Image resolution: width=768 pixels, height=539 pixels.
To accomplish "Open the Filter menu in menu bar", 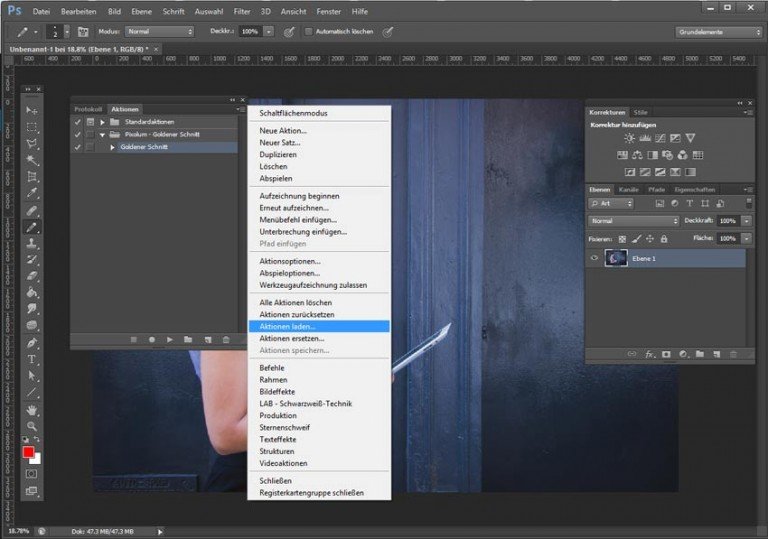I will tap(242, 11).
